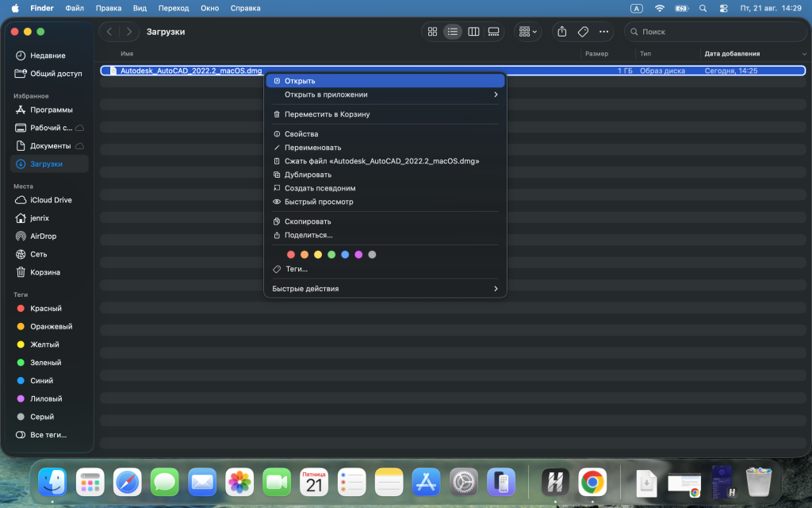This screenshot has height=508, width=812.
Task: Open the Файл menu in menu bar
Action: (x=75, y=8)
